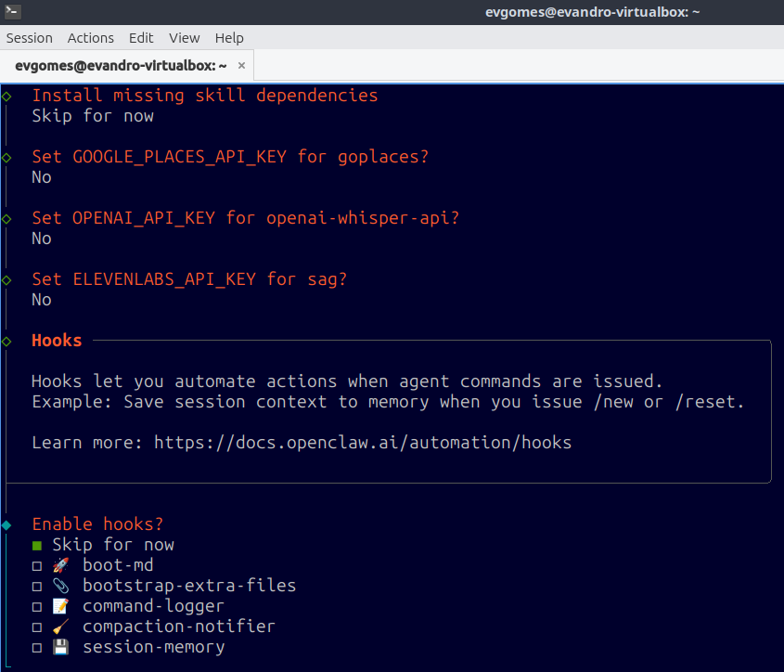The image size is (784, 672).
Task: Toggle the bootstrap-extra-files hook checkbox
Action: pyautogui.click(x=37, y=587)
